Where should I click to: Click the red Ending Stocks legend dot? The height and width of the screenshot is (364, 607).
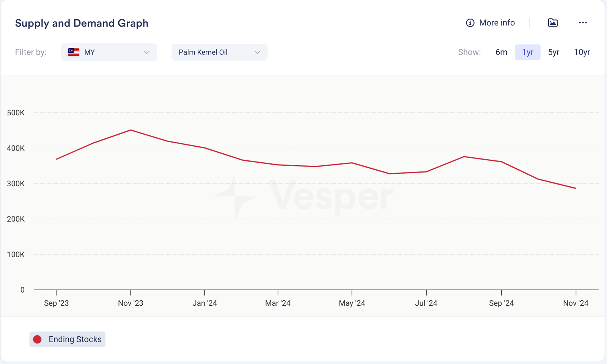pos(37,339)
